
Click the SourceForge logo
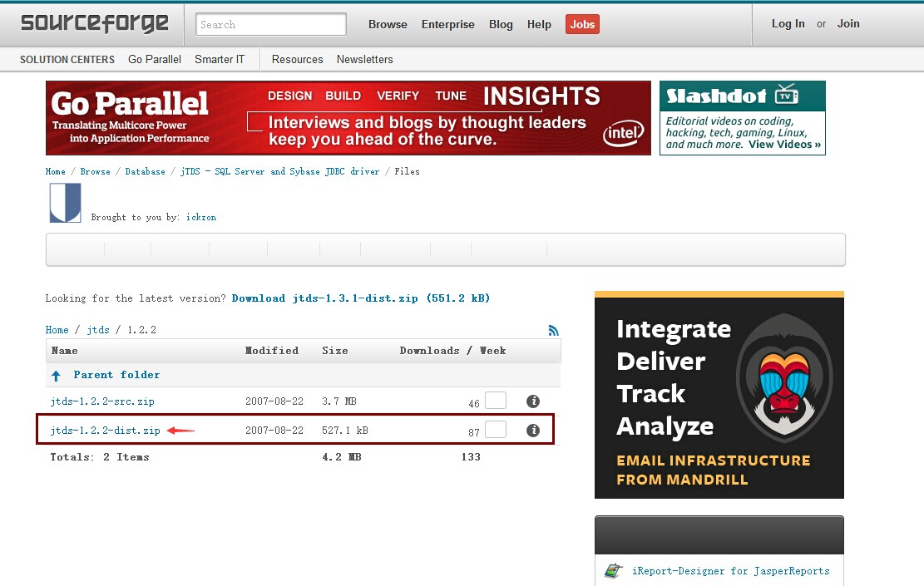(x=94, y=23)
